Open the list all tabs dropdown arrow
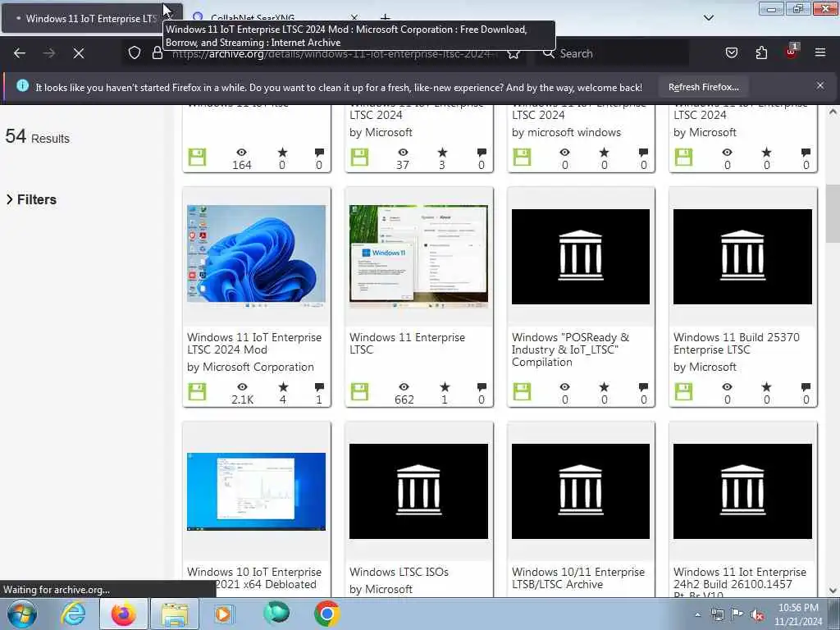The width and height of the screenshot is (840, 630). pyautogui.click(x=708, y=18)
